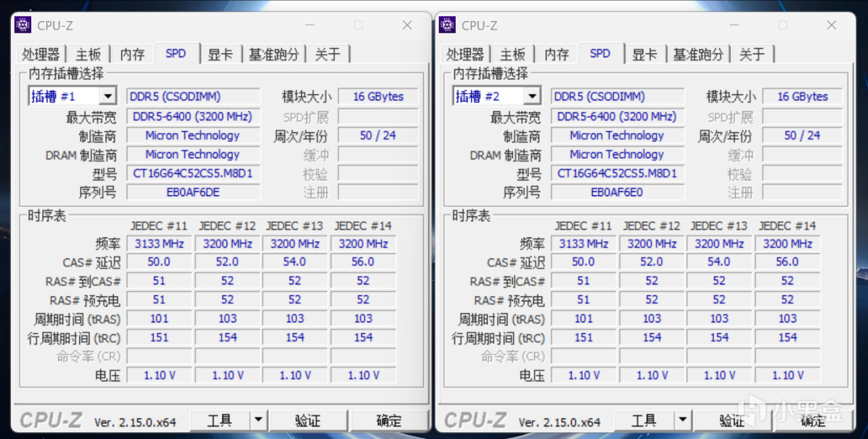Image resolution: width=868 pixels, height=439 pixels.
Task: Click the JEDEC #12 column header in the right window
Action: pyautogui.click(x=652, y=225)
